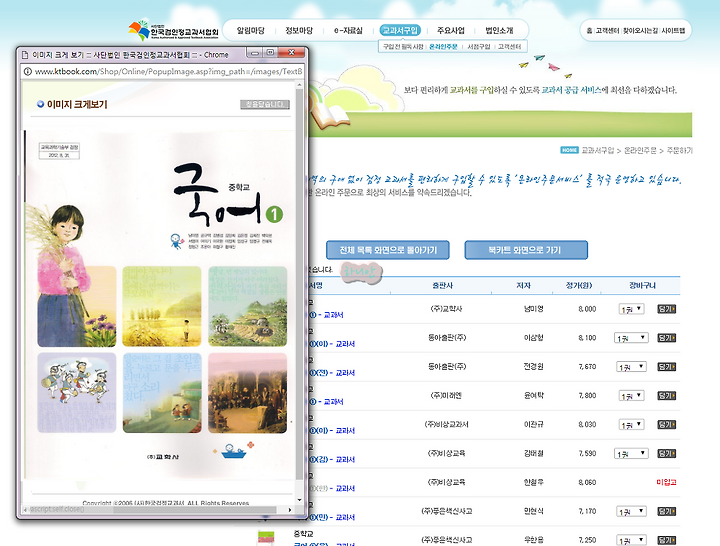720x546 pixels.
Task: Click the 8,000 price in the 남미영 row
Action: click(x=587, y=309)
